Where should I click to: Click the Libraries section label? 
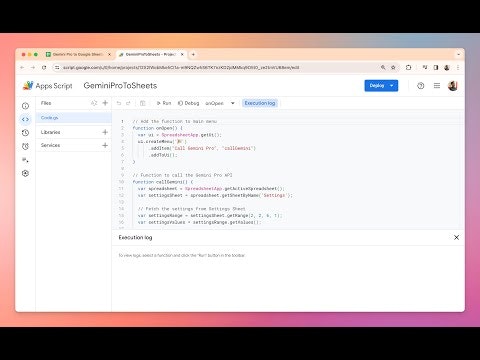pos(51,132)
